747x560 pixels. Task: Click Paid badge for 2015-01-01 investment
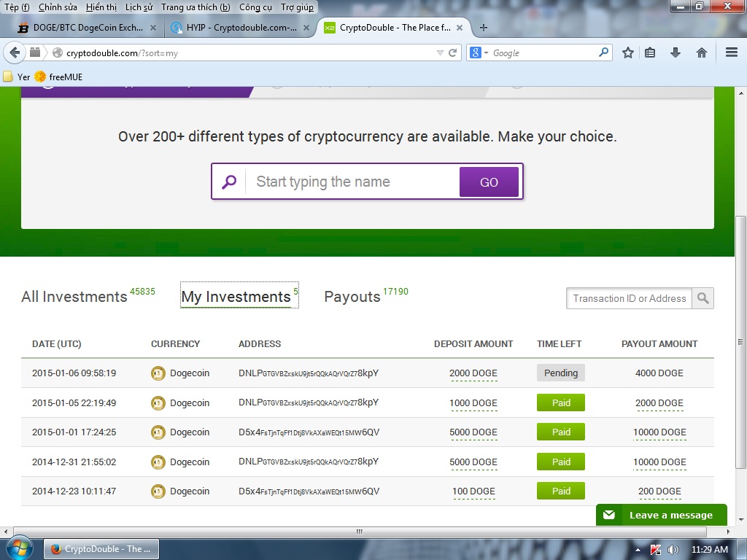561,432
